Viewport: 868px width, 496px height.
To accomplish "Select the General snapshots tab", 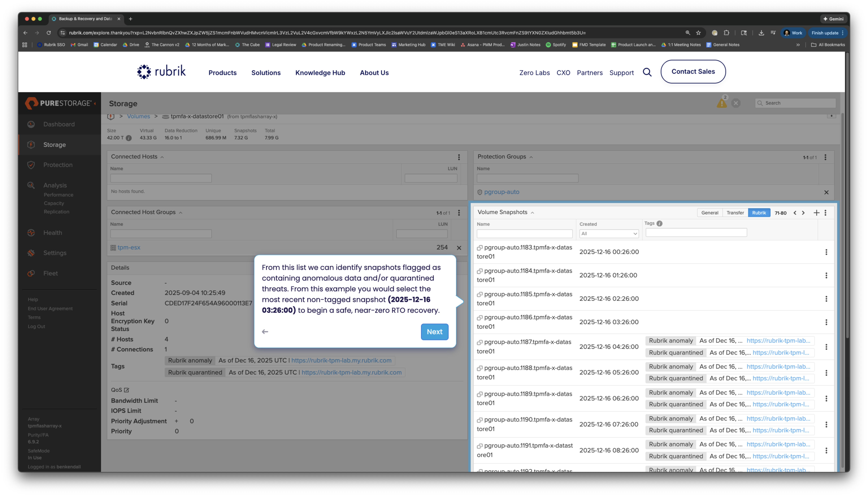I will 710,213.
